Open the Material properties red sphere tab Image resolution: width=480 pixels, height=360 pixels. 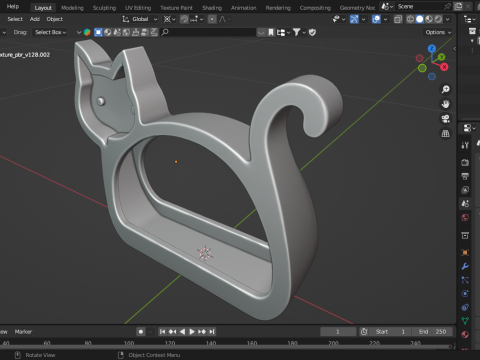click(x=465, y=334)
